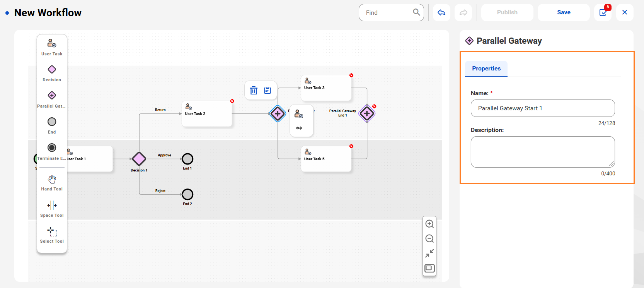Select the User Task 3 box
This screenshot has height=288, width=644.
(x=326, y=88)
